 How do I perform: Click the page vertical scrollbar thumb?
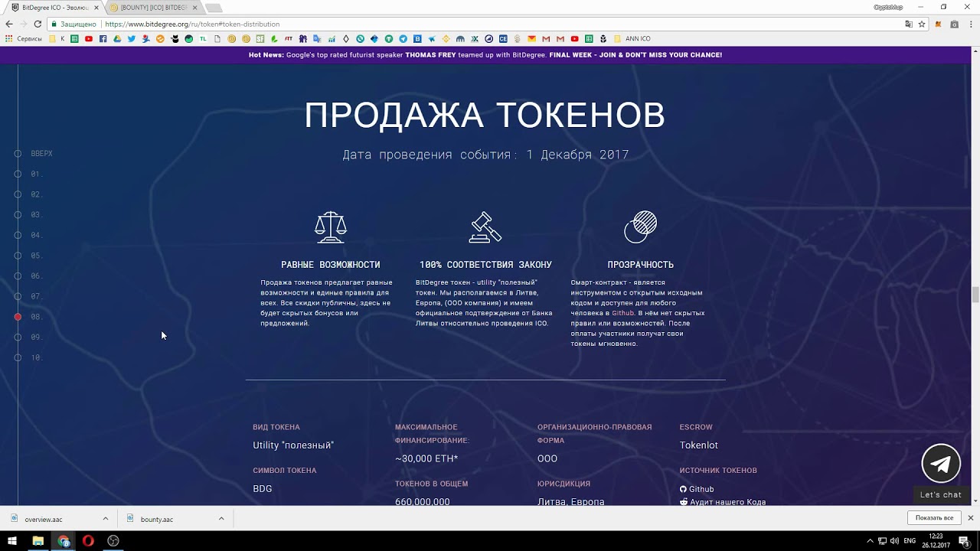(975, 295)
